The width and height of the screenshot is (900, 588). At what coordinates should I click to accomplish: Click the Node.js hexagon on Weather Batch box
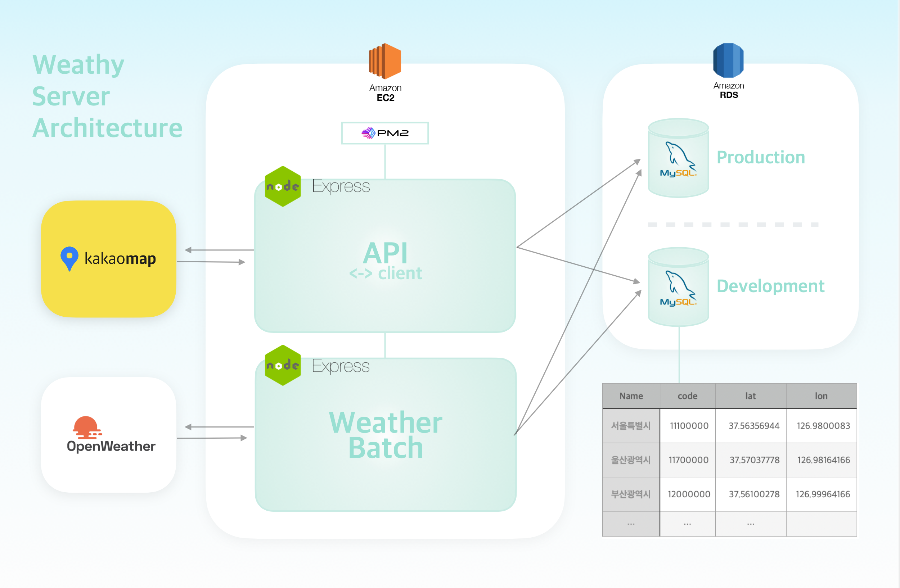point(283,365)
